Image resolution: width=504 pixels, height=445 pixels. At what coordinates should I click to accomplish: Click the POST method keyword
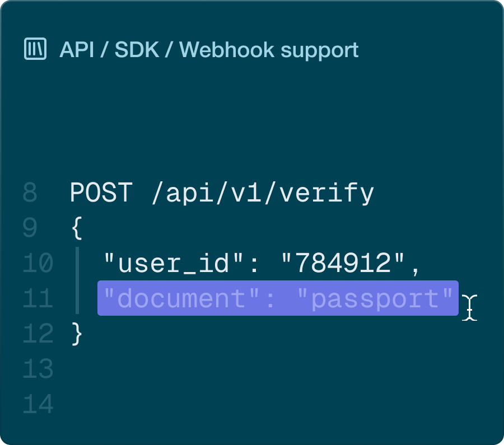click(101, 193)
